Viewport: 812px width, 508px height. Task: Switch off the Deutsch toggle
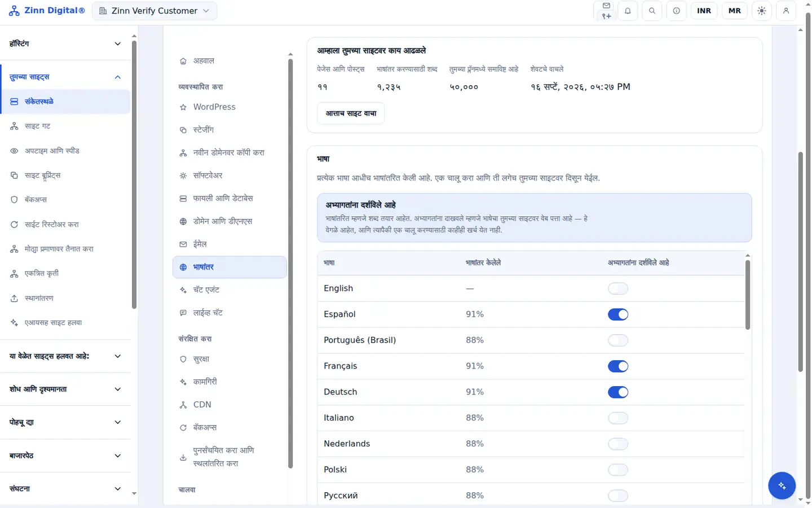tap(618, 392)
